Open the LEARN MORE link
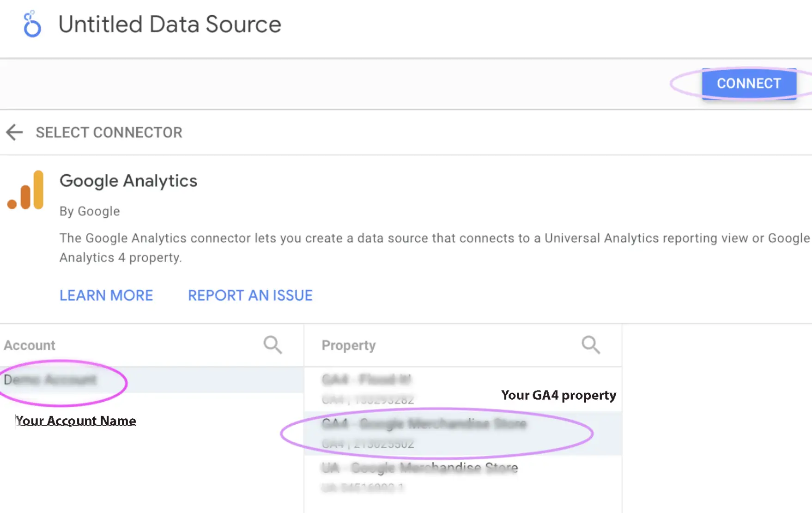Image resolution: width=812 pixels, height=513 pixels. 106,295
